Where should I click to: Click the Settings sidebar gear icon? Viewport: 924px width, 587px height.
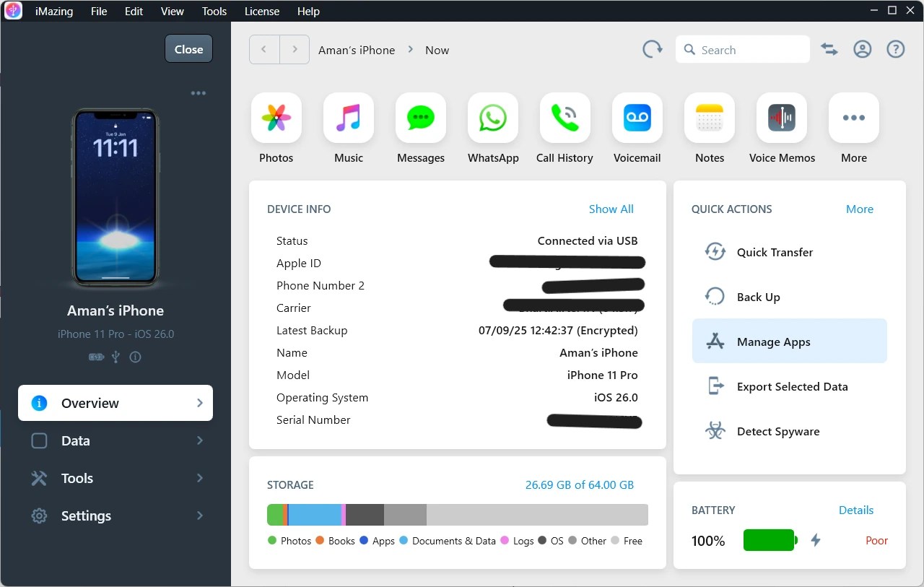coord(39,516)
